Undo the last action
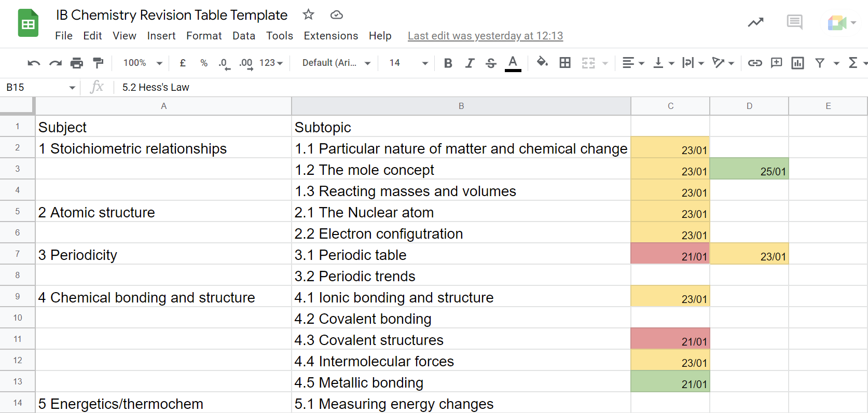 click(x=34, y=63)
